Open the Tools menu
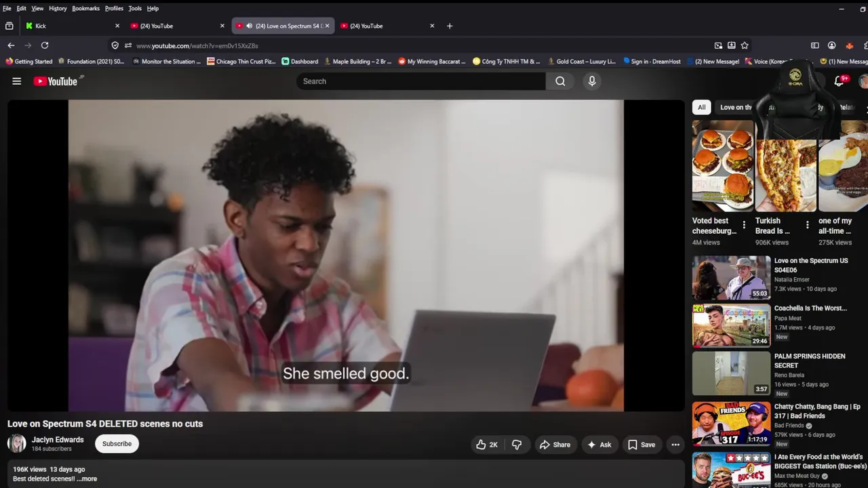The width and height of the screenshot is (868, 488). pyautogui.click(x=135, y=8)
